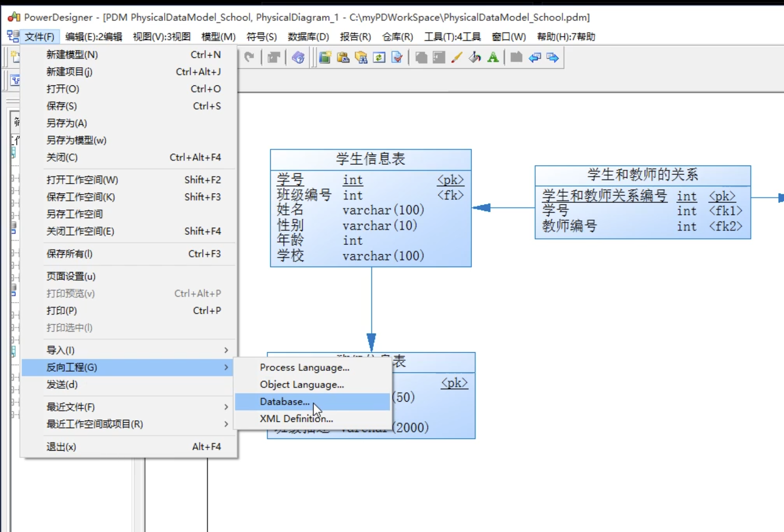Click the paintbrush Line Style icon
Image resolution: width=784 pixels, height=532 pixels.
(x=457, y=57)
